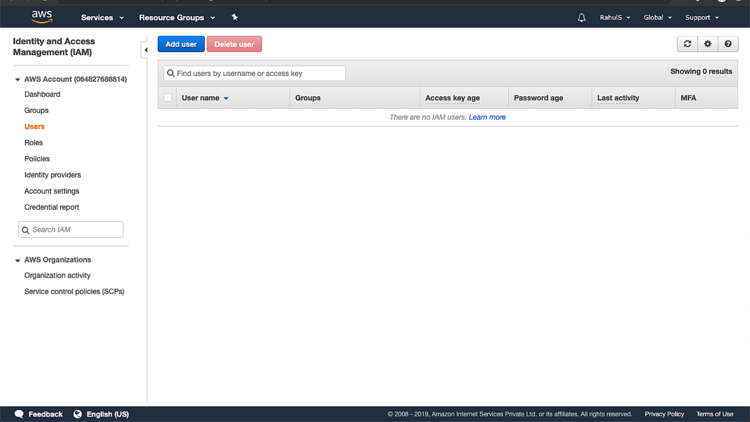This screenshot has width=750, height=422.
Task: Refresh the users list
Action: [x=687, y=44]
